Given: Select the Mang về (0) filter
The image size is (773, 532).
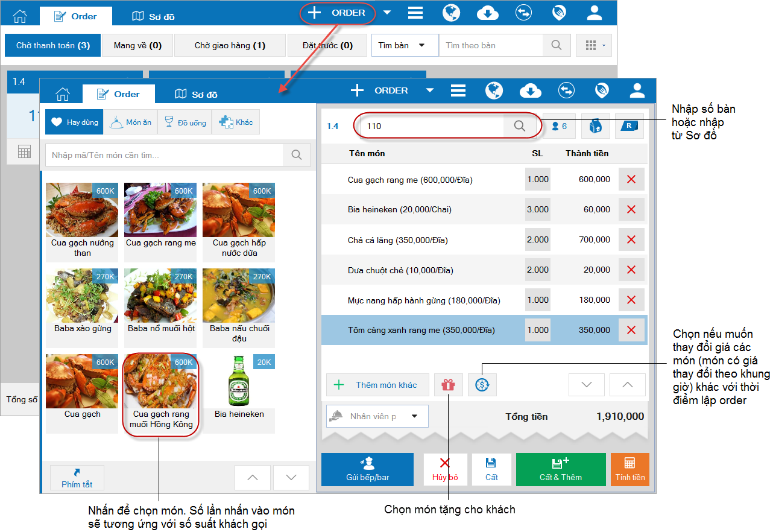Looking at the screenshot, I should 137,45.
